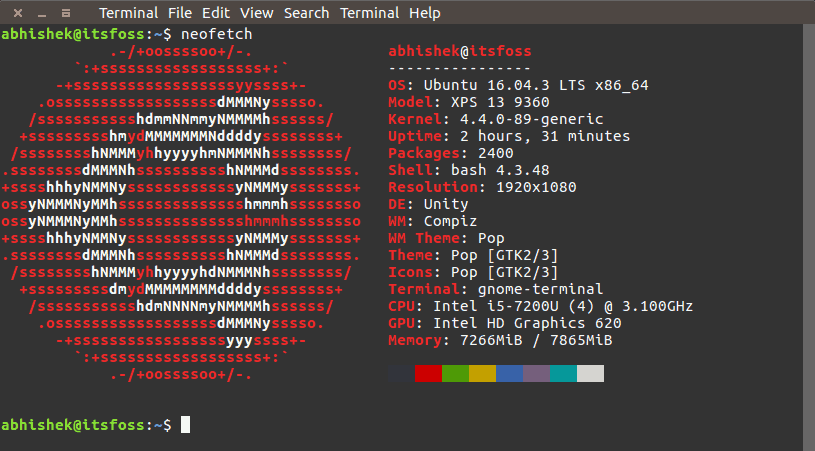Open the Help menu
Image resolution: width=815 pixels, height=451 pixels.
(424, 13)
